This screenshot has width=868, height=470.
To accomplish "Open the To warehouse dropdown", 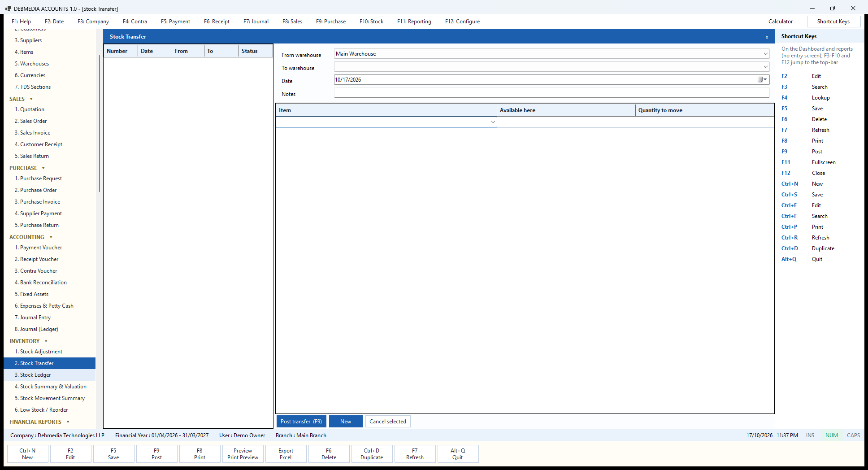I will pos(765,67).
